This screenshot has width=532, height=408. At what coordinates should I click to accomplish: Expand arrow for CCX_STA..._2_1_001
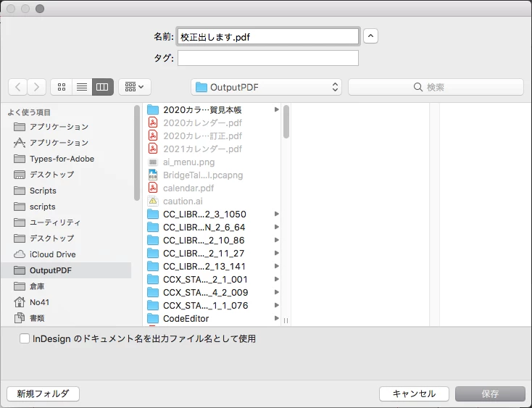(277, 279)
